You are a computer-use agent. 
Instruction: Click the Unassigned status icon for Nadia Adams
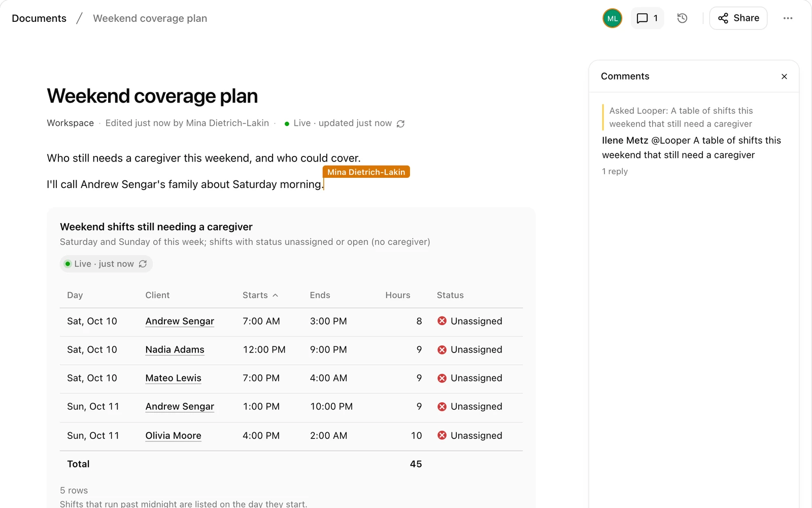(442, 350)
